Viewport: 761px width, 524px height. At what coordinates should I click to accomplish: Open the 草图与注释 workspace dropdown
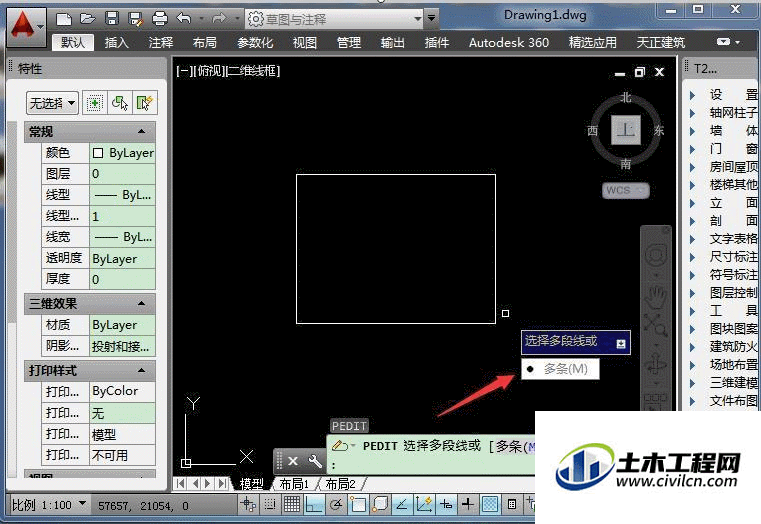(x=334, y=19)
